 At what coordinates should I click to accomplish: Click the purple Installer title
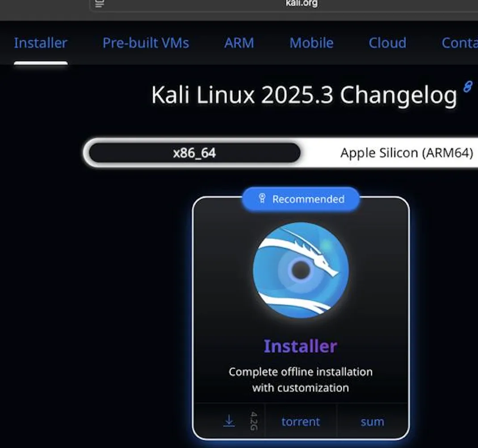pos(300,346)
